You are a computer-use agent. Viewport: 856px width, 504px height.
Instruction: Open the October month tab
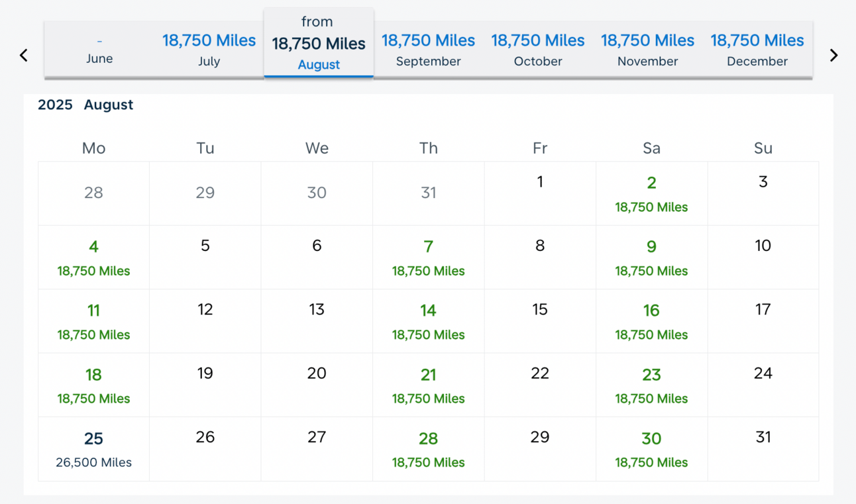[538, 50]
